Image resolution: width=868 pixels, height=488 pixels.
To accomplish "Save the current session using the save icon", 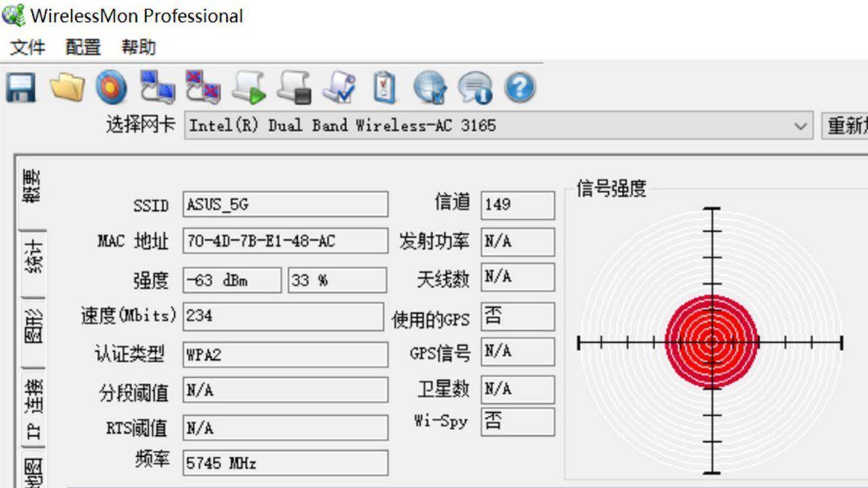I will pos(19,88).
